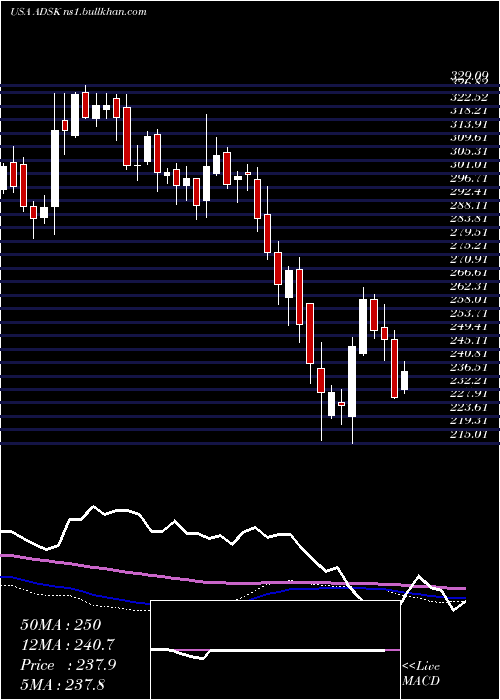
Task: Select the 292.41 price level label
Action: coord(469,192)
